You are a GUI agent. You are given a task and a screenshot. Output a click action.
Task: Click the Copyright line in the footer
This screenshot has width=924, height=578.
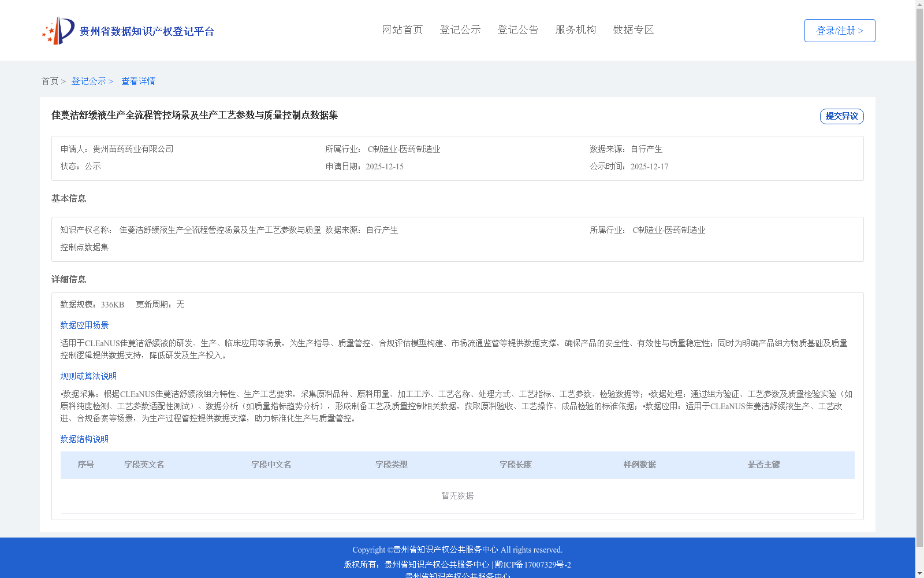(457, 550)
